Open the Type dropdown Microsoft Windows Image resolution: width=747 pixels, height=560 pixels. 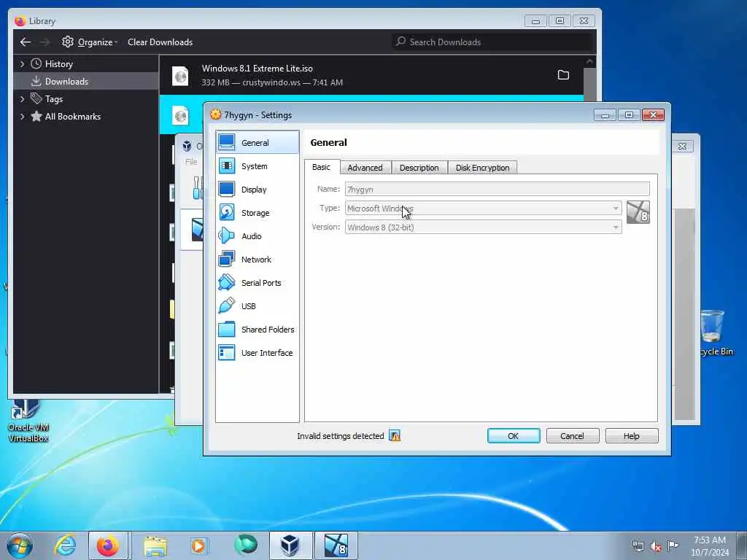(483, 208)
